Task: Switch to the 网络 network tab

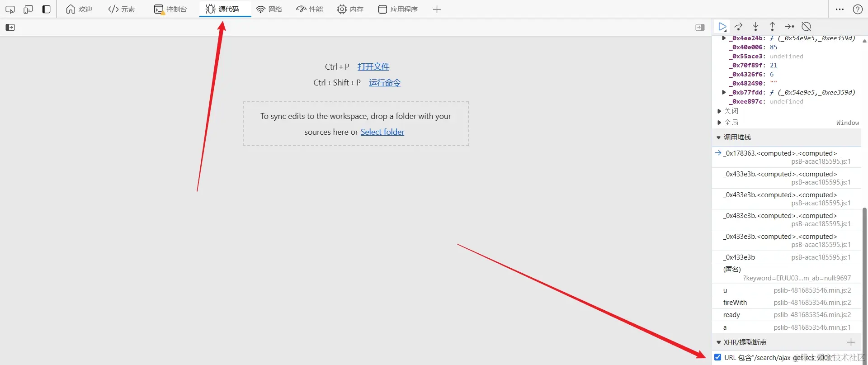Action: coord(269,9)
